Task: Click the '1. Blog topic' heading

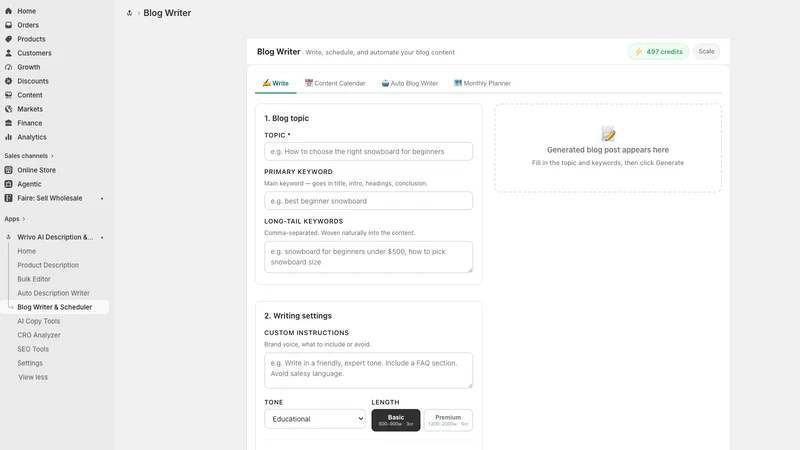Action: (x=286, y=118)
